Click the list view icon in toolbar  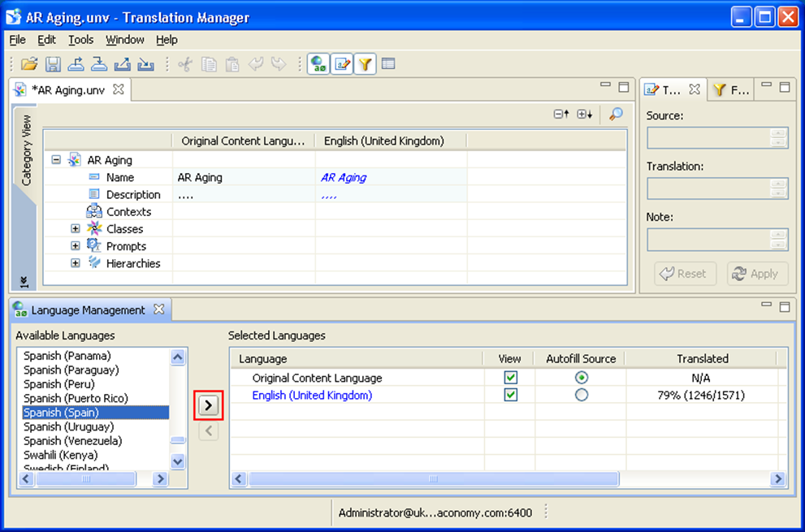(x=388, y=64)
